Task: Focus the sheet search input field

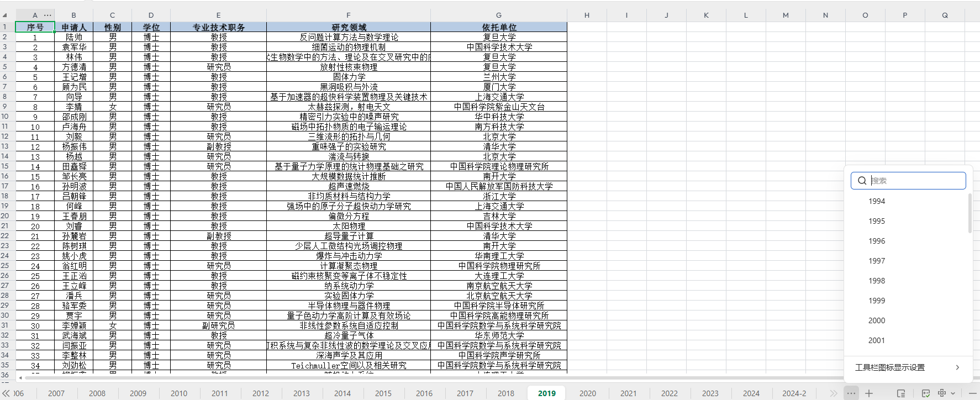Action: pyautogui.click(x=908, y=181)
